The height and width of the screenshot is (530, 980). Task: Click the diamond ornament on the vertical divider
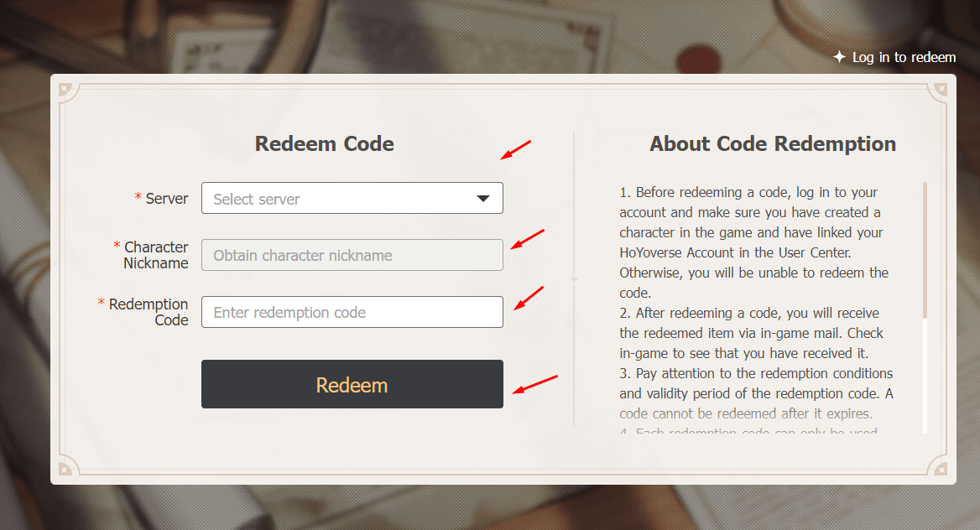coord(574,278)
